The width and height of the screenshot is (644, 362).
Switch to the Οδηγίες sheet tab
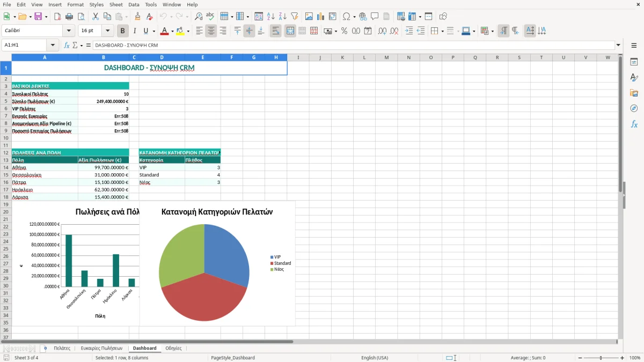[173, 348]
